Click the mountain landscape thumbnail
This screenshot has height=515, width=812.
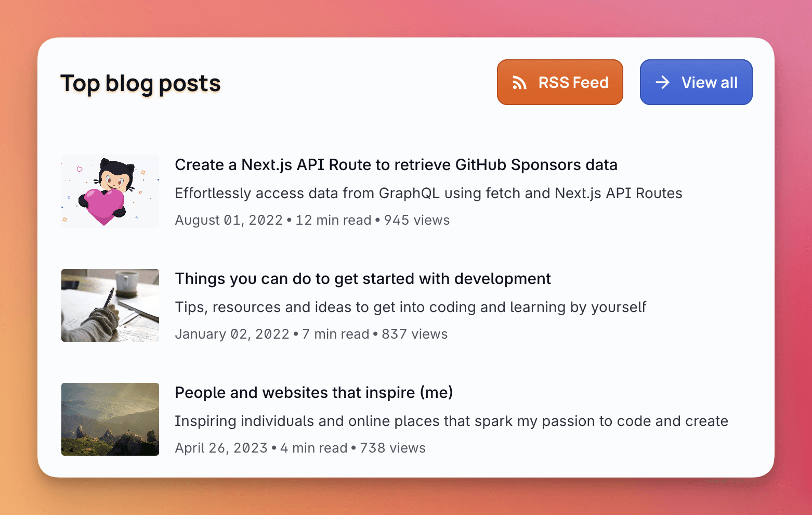[110, 419]
